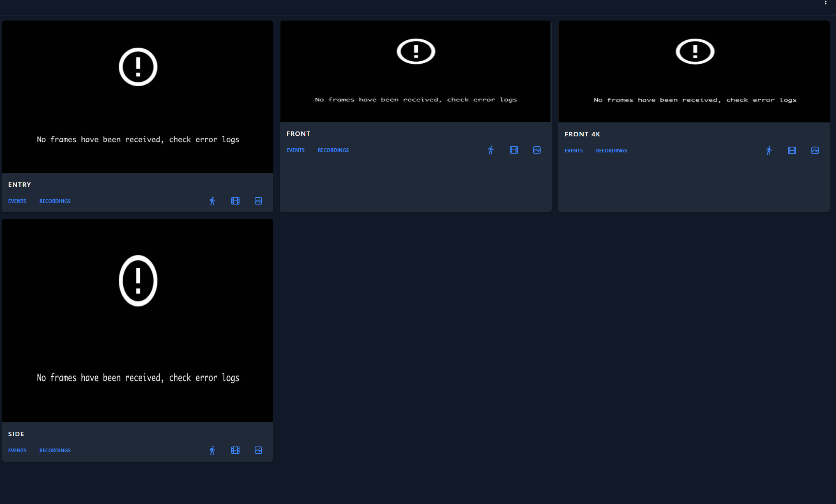836x504 pixels.
Task: View EVENTS for the SIDE camera
Action: point(17,450)
